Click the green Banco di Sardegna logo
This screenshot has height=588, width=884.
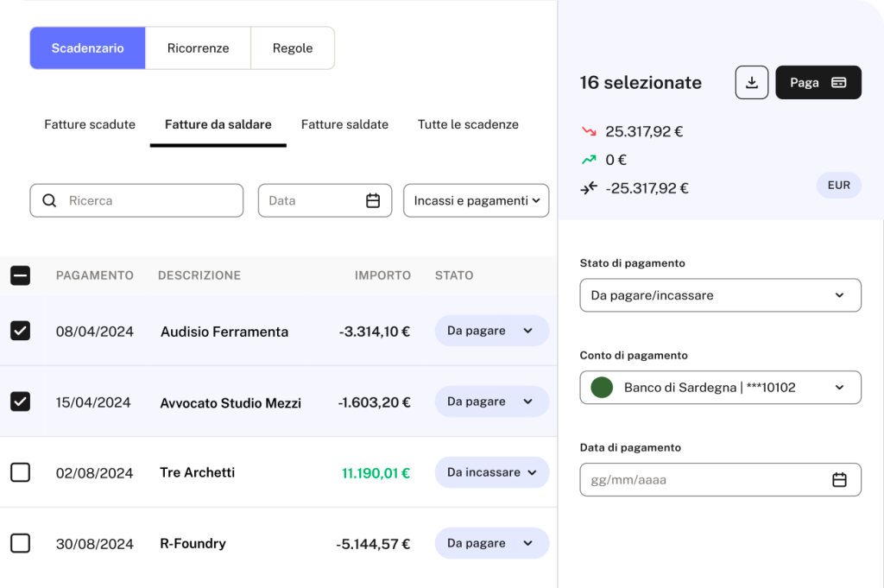(x=602, y=388)
